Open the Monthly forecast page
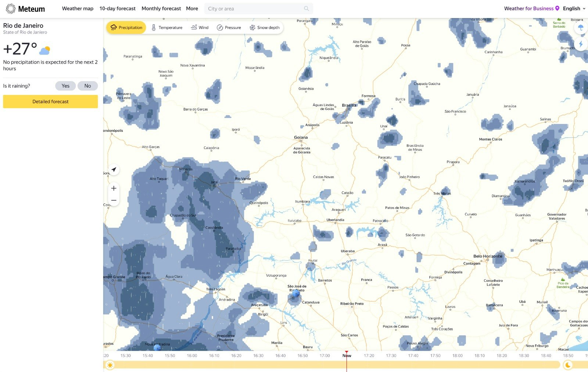Viewport: 588px width, 372px height. pos(161,8)
